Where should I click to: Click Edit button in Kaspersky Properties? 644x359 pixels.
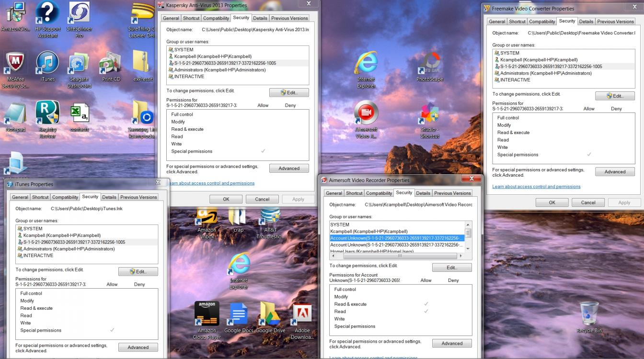(x=289, y=92)
